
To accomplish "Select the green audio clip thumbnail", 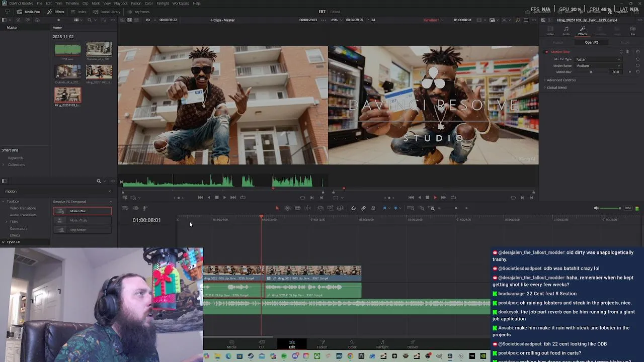I will coord(67,49).
